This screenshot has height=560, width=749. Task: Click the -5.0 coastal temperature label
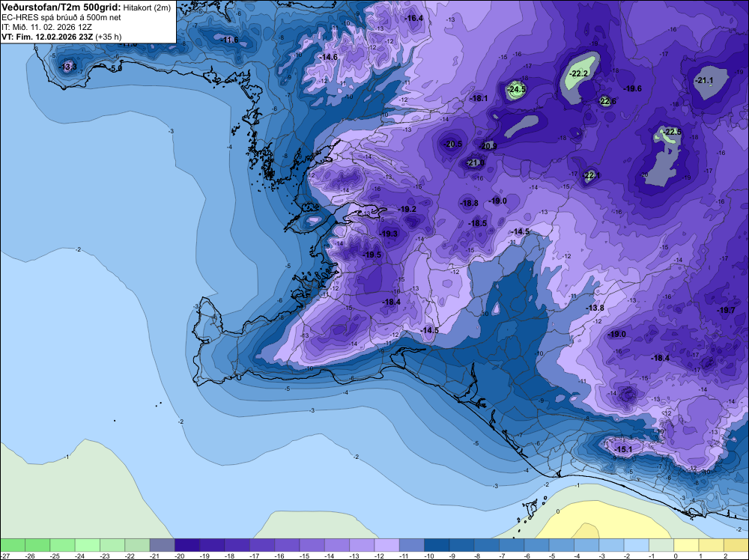[x=116, y=68]
